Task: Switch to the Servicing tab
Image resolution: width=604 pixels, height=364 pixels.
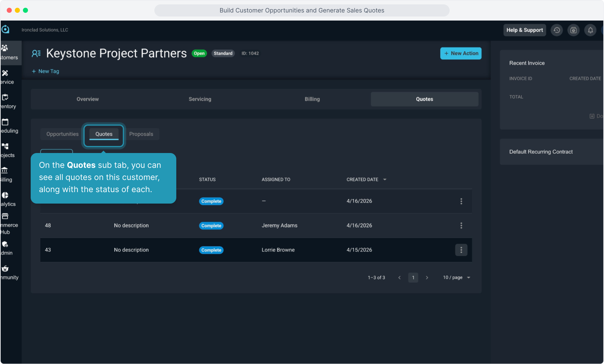Action: tap(200, 99)
